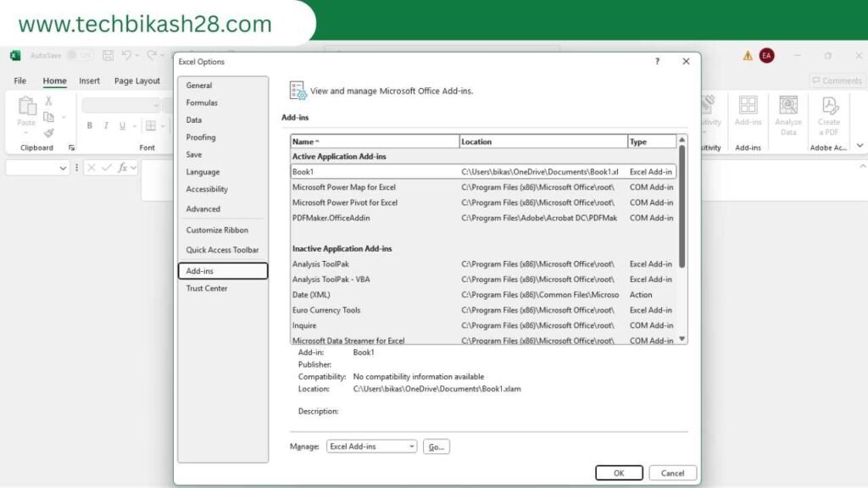
Task: Expand the Paste options arrow below Paste
Action: point(26,133)
